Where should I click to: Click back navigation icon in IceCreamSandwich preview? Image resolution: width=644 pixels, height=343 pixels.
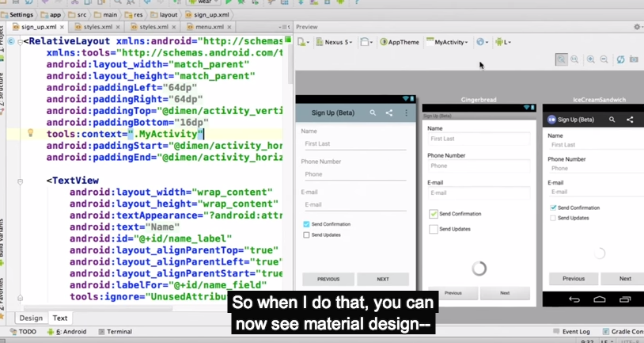574,299
